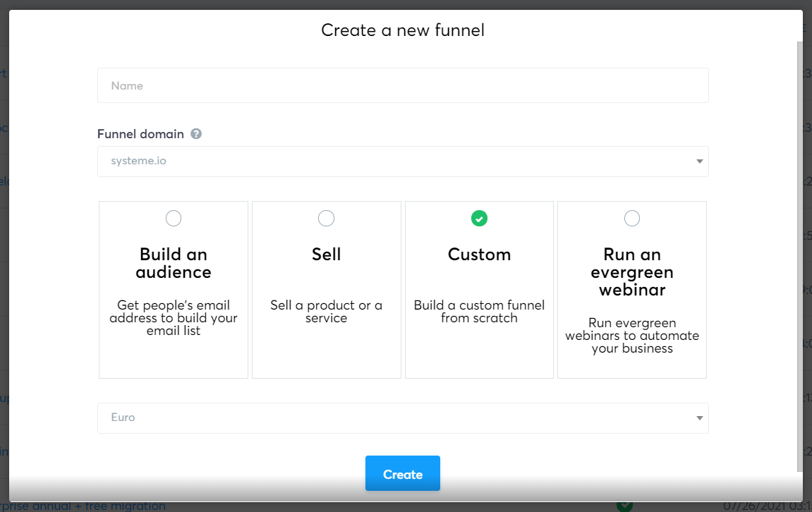Select the Build an audience radio button
The image size is (812, 512).
click(x=174, y=219)
